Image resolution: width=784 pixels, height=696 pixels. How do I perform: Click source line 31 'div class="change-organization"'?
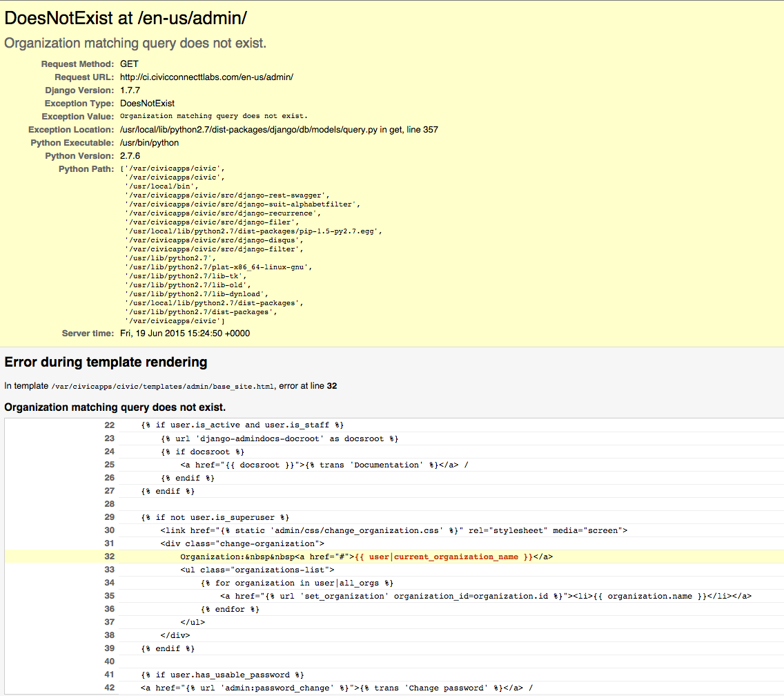[242, 543]
